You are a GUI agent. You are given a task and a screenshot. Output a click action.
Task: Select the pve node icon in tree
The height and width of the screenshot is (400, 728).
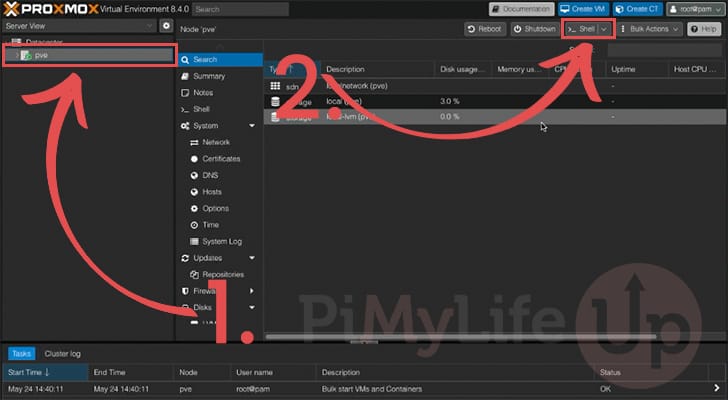(26, 55)
